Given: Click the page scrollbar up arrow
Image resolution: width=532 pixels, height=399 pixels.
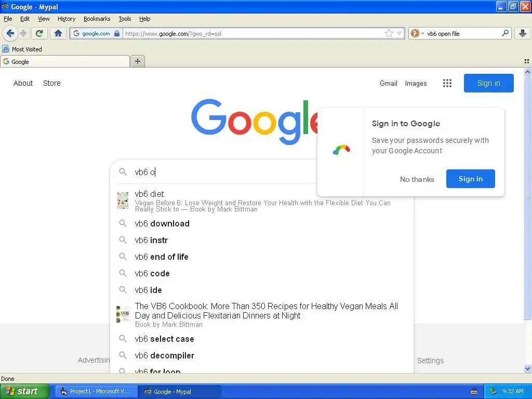Looking at the screenshot, I should click(x=527, y=72).
